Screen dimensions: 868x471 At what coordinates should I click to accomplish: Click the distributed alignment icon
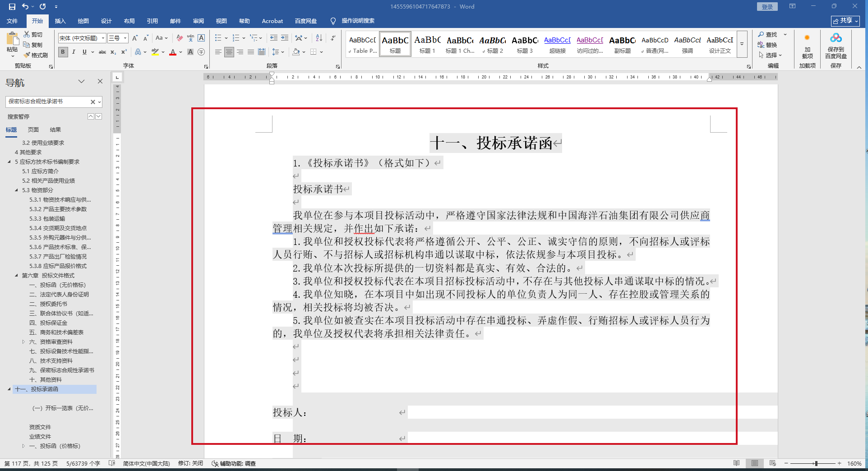262,52
